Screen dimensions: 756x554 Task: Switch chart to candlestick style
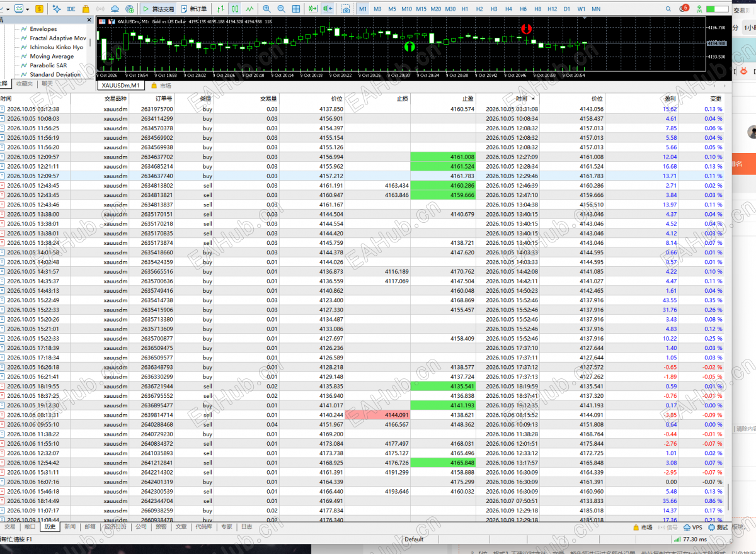(235, 9)
